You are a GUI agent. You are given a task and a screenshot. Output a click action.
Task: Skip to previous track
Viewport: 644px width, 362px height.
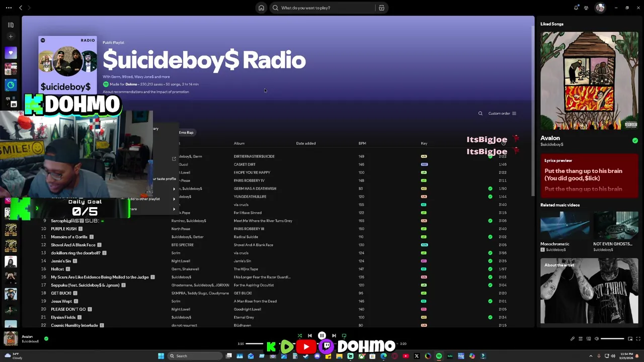pos(310,335)
